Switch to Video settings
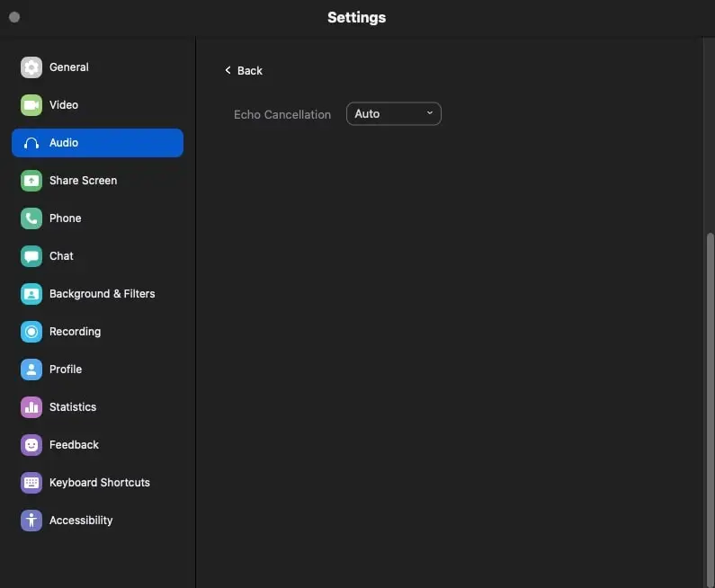715x588 pixels. click(63, 105)
